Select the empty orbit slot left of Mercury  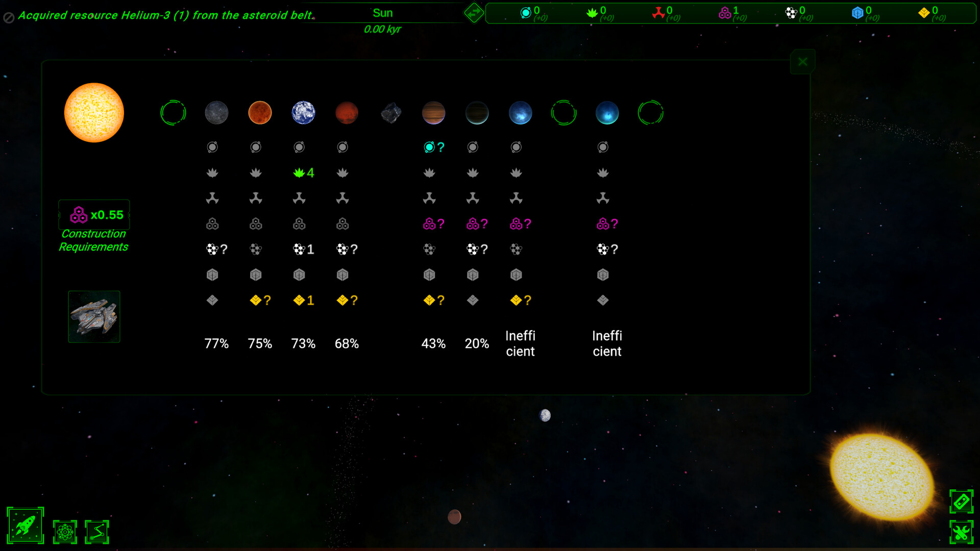(173, 113)
